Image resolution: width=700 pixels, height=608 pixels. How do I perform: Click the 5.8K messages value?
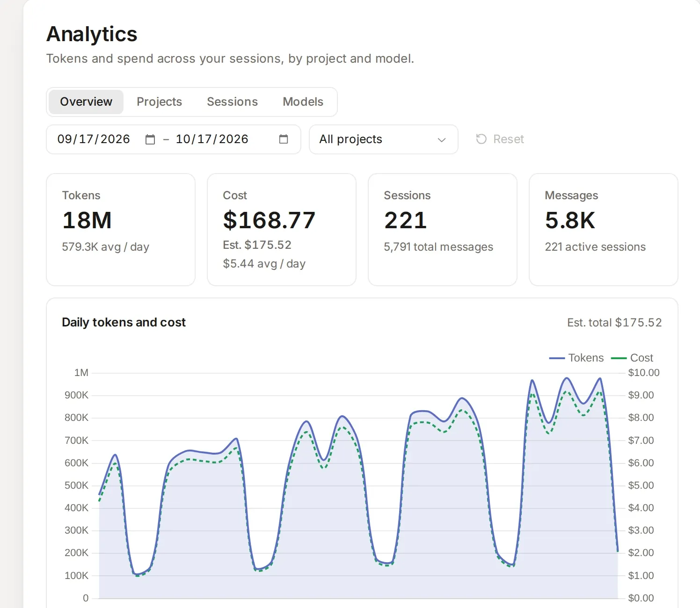(x=570, y=220)
